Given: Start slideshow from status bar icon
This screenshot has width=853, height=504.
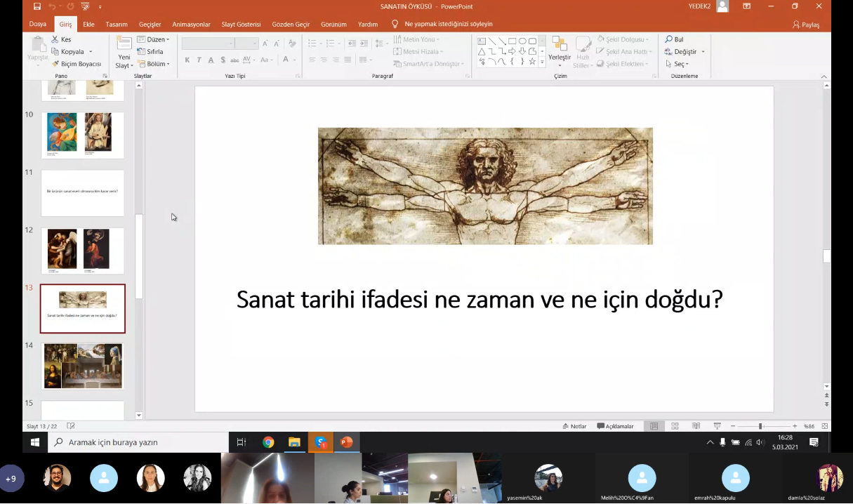Looking at the screenshot, I should (x=717, y=426).
